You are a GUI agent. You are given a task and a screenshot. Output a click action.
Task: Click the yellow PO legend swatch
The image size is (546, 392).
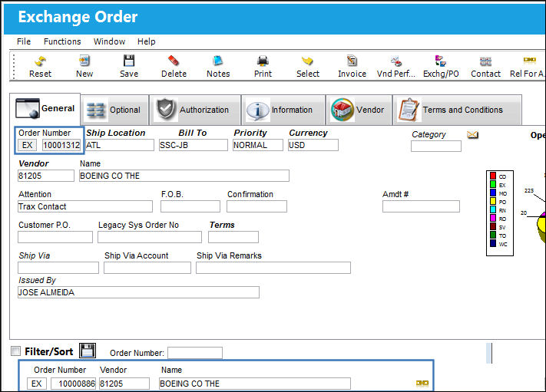pyautogui.click(x=493, y=201)
